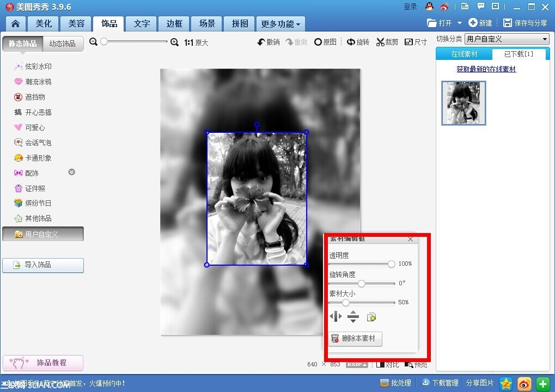Select the 配饰 category

(x=27, y=173)
